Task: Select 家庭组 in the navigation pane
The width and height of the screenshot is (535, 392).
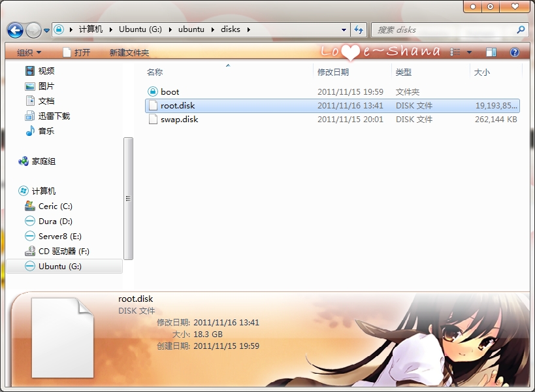Action: [x=44, y=161]
